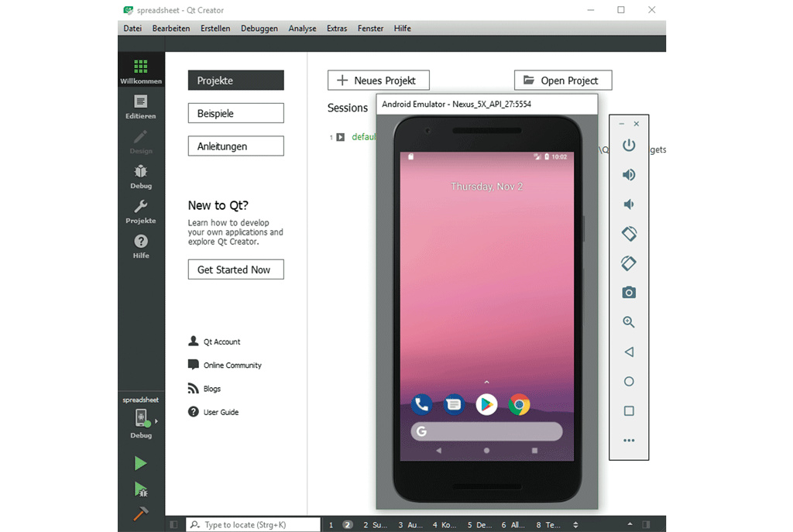
Task: Open Chrome app on the Android home screen
Action: point(519,404)
